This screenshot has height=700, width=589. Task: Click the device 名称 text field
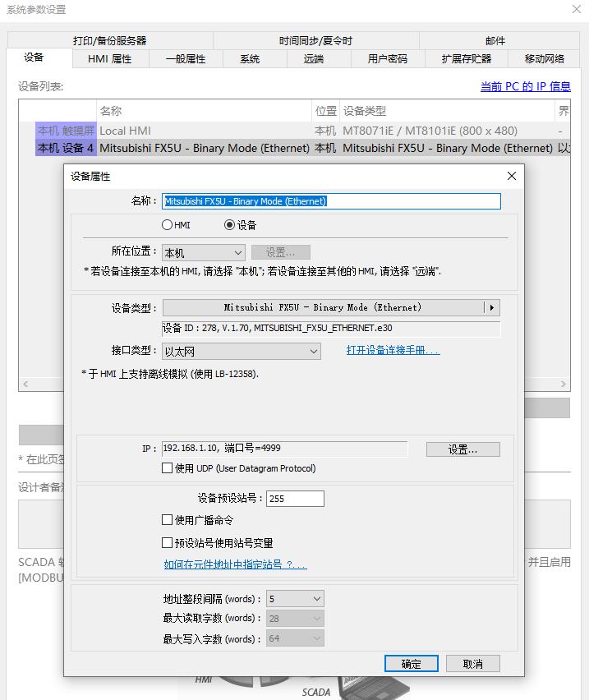click(x=331, y=201)
